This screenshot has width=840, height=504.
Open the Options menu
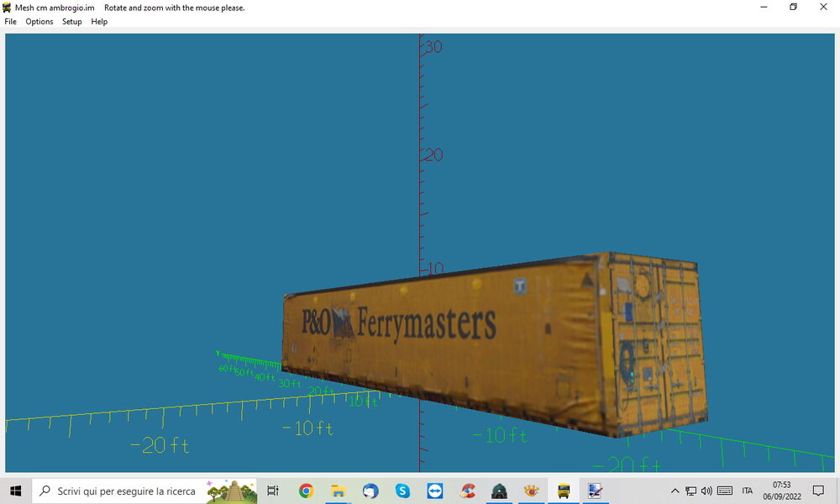click(39, 22)
